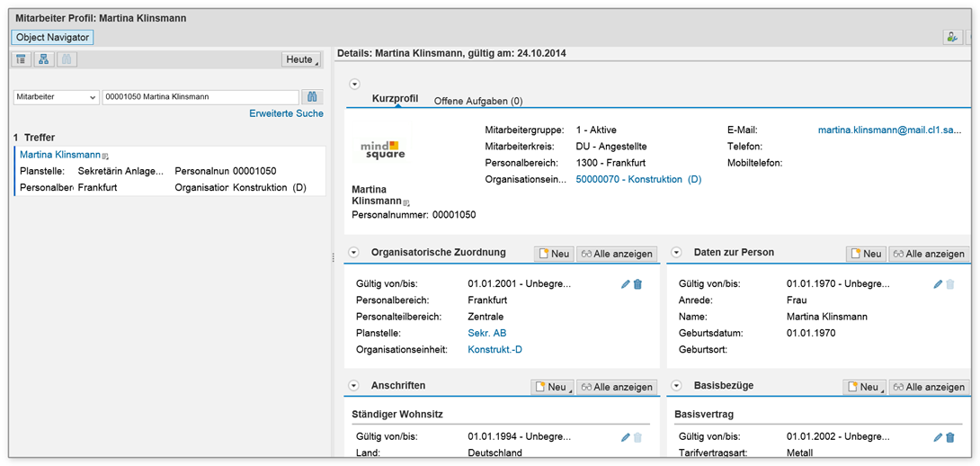Click the panel splitter handle between navigator and details
The image size is (980, 466).
(x=333, y=257)
